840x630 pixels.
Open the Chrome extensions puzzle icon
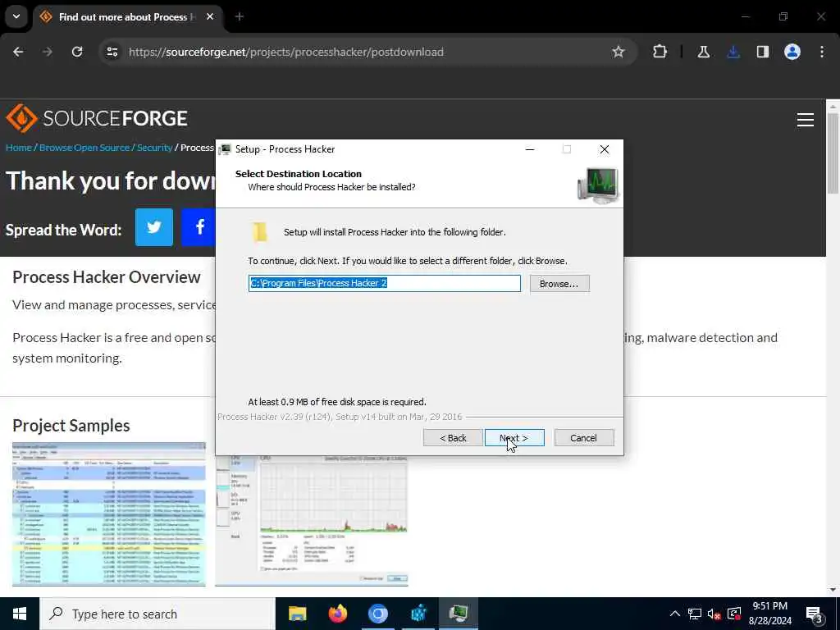point(660,52)
